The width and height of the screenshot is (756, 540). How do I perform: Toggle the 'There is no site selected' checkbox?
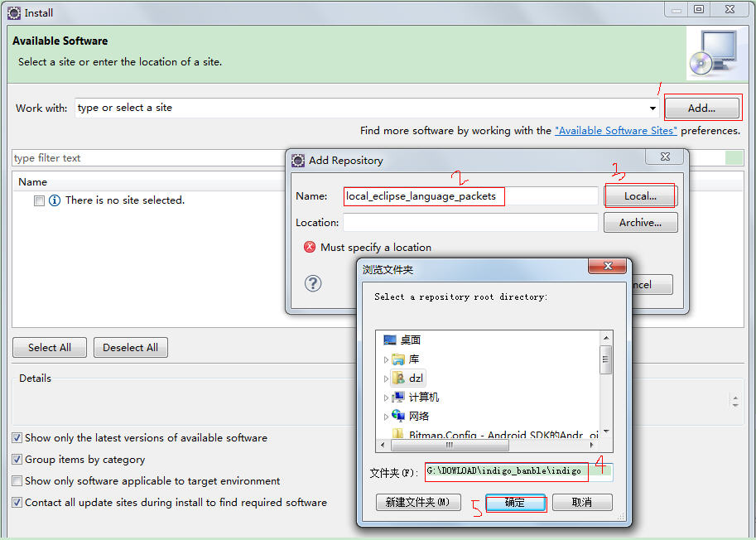click(x=40, y=200)
